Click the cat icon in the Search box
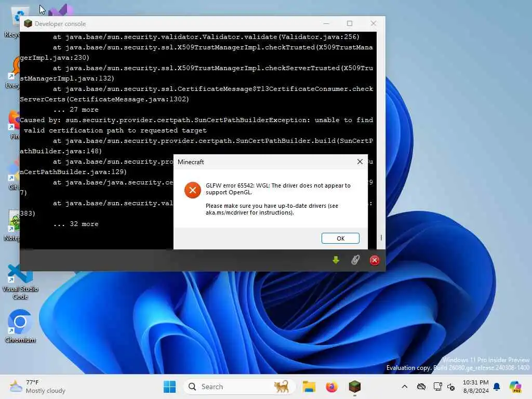 281,387
